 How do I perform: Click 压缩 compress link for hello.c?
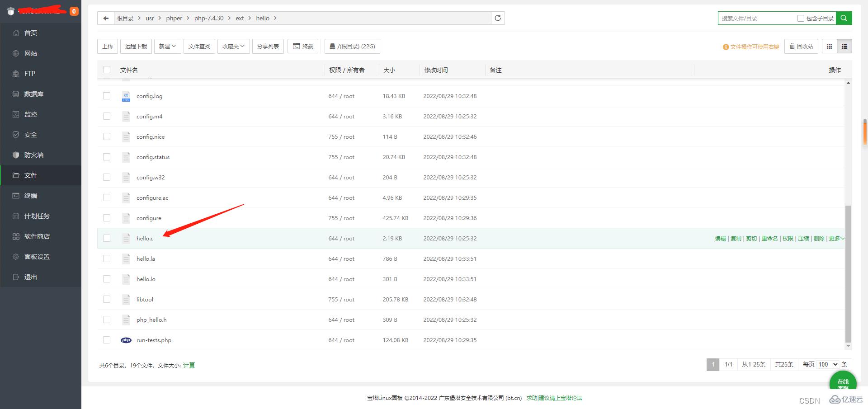803,238
